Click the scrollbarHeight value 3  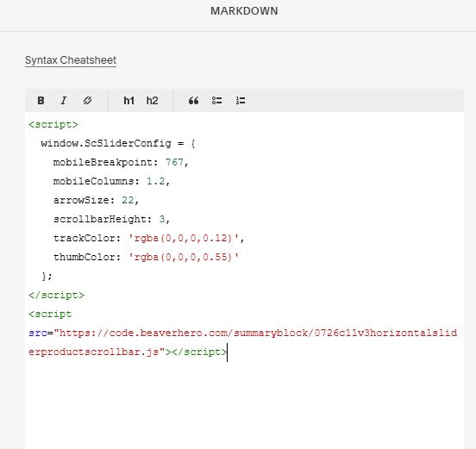tap(162, 219)
